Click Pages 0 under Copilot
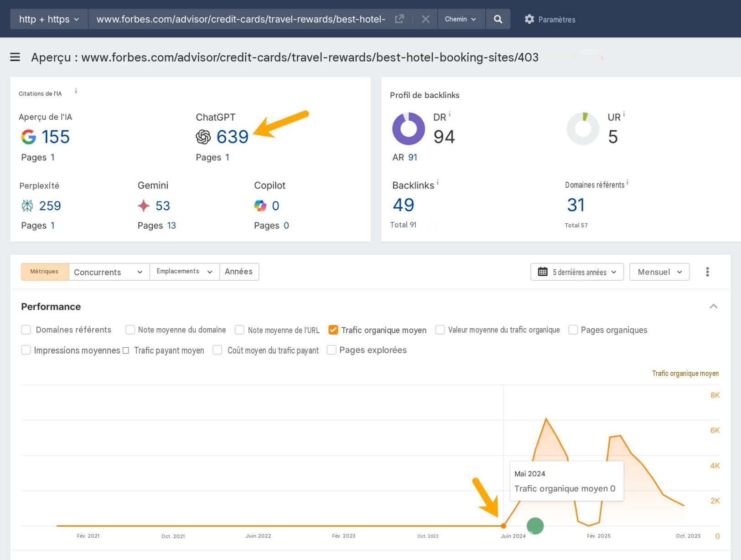Image resolution: width=741 pixels, height=560 pixels. [271, 226]
